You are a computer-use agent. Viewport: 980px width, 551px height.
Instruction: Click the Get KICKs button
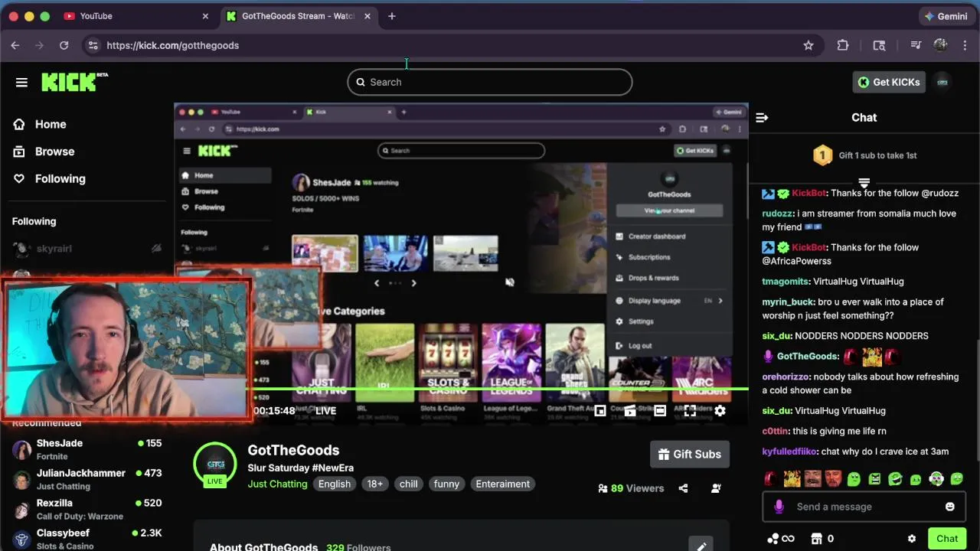[889, 82]
